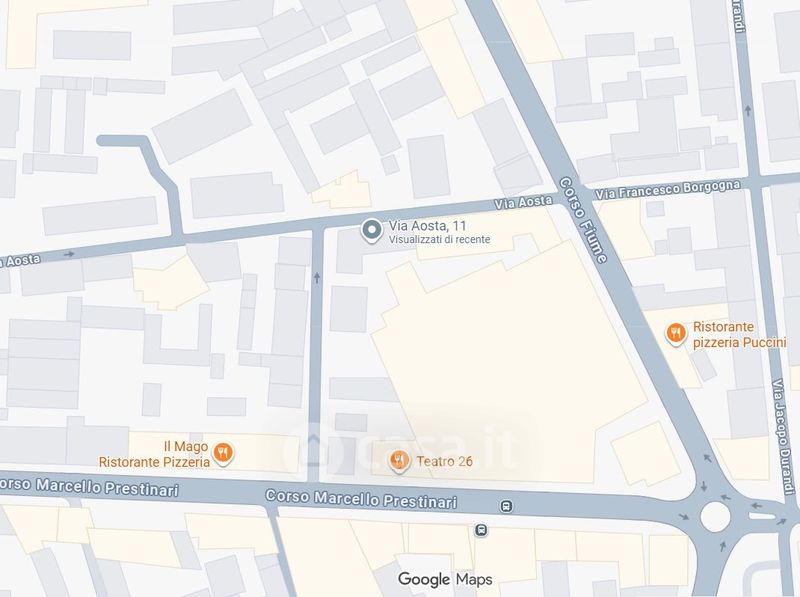Open the Teatro 26 restaurant marker
The height and width of the screenshot is (597, 800).
399,461
